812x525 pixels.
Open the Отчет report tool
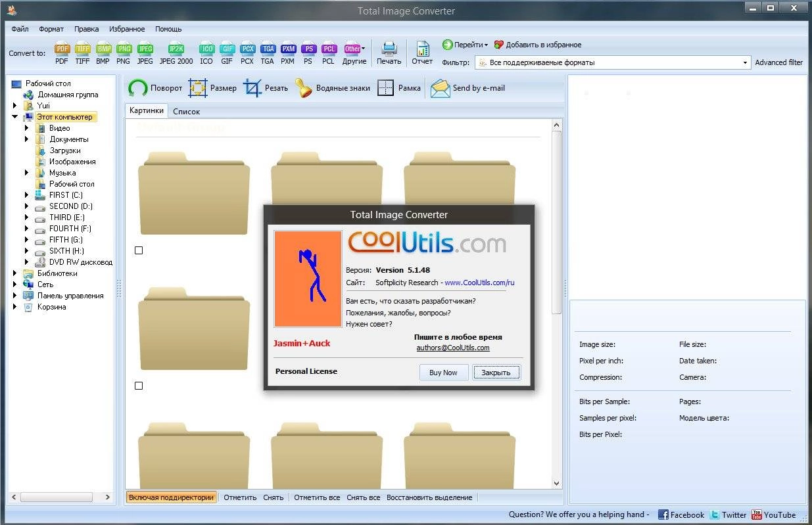point(422,53)
